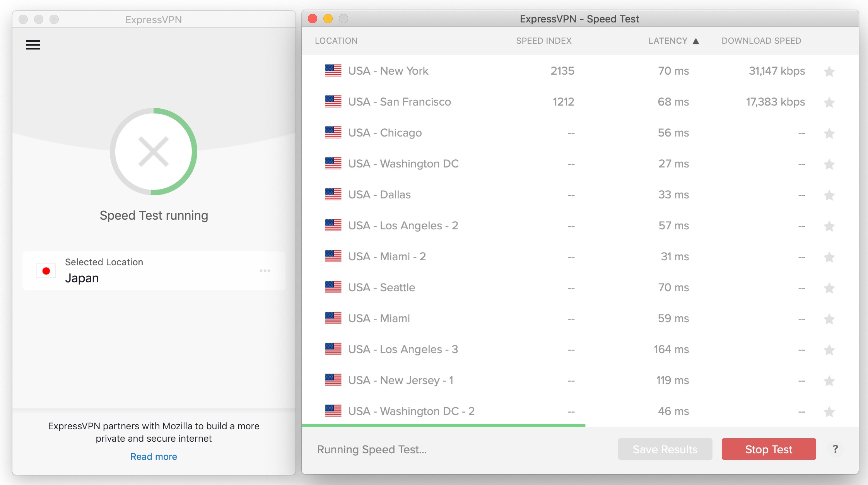Viewport: 868px width, 485px height.
Task: Click the X cancel button in circle
Action: click(154, 152)
